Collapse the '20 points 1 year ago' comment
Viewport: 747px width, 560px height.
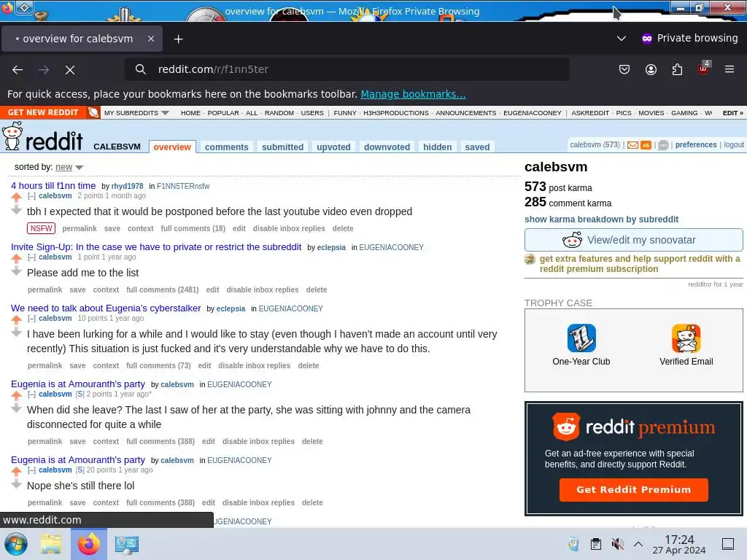tap(31, 470)
